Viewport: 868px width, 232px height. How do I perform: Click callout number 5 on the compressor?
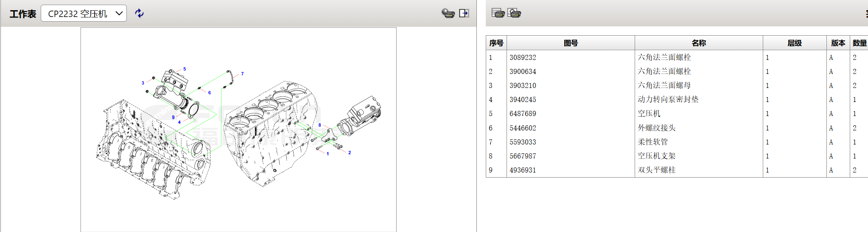tap(185, 69)
